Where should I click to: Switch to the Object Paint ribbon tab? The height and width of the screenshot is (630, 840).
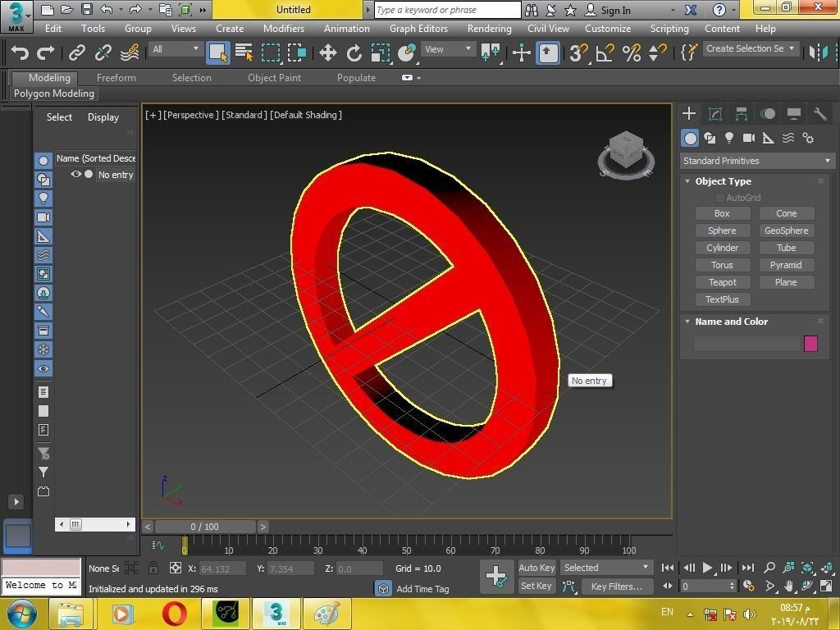(274, 78)
